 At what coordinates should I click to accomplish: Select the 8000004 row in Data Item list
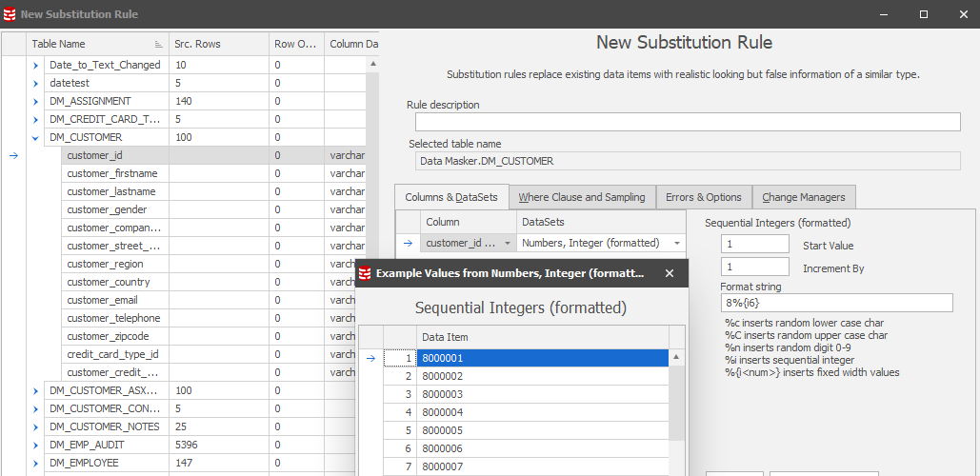[543, 412]
